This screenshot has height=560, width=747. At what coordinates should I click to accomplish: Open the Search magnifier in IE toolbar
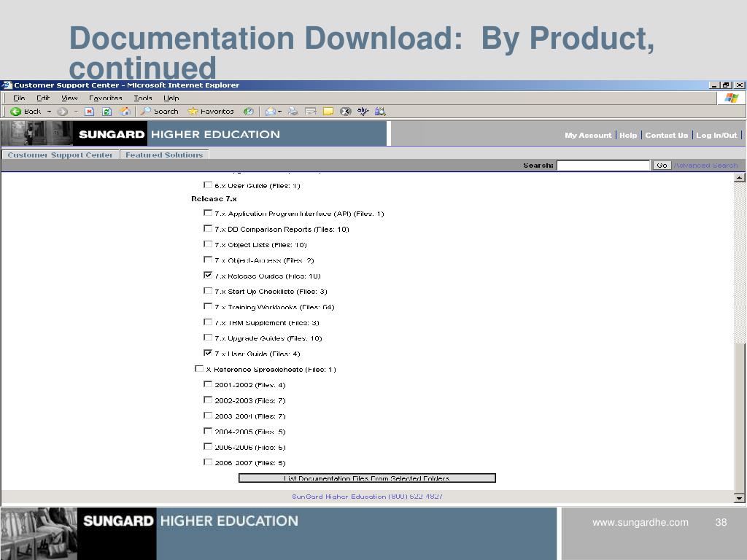tap(159, 112)
